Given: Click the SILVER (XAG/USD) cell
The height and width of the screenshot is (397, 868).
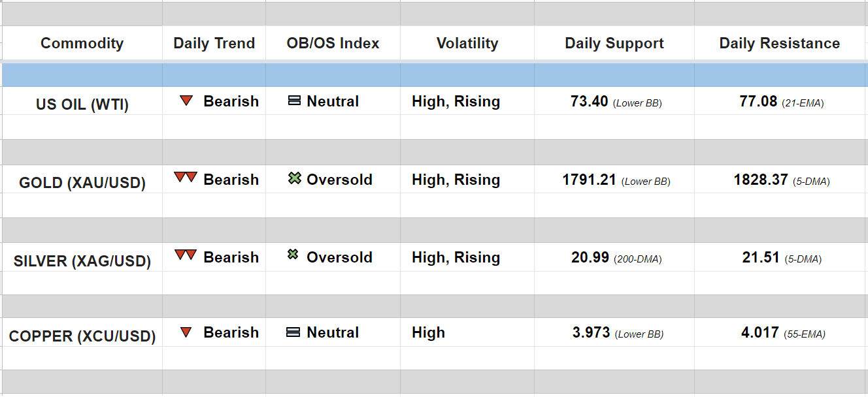Looking at the screenshot, I should pyautogui.click(x=82, y=261).
